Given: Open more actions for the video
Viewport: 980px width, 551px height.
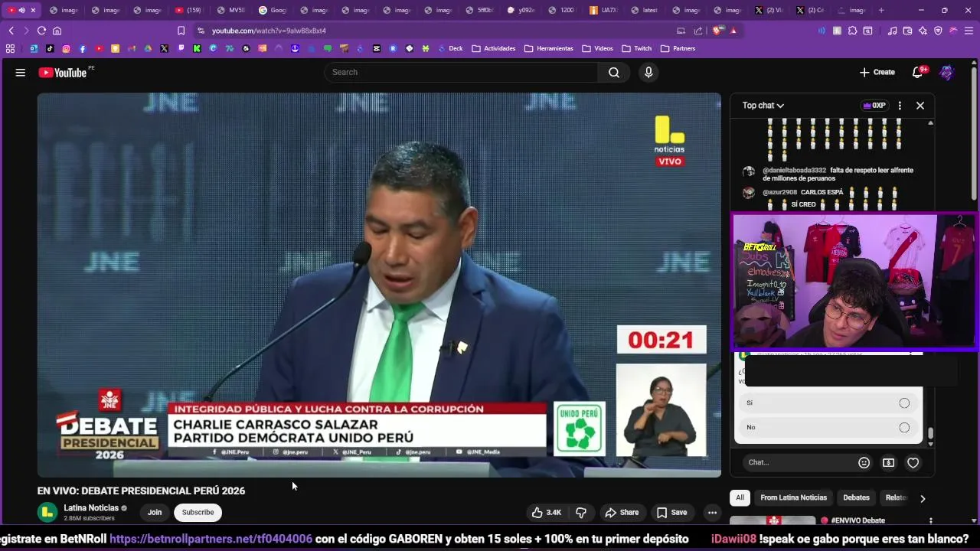Looking at the screenshot, I should (x=712, y=513).
